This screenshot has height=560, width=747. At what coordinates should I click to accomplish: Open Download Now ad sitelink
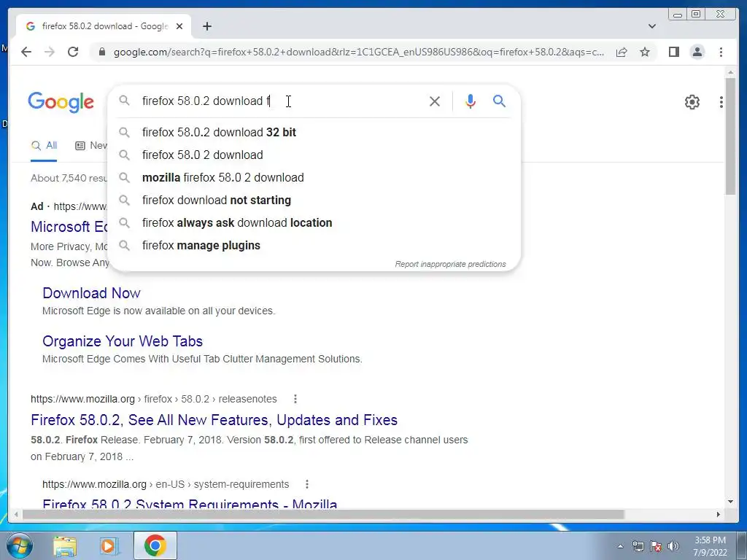pyautogui.click(x=91, y=293)
